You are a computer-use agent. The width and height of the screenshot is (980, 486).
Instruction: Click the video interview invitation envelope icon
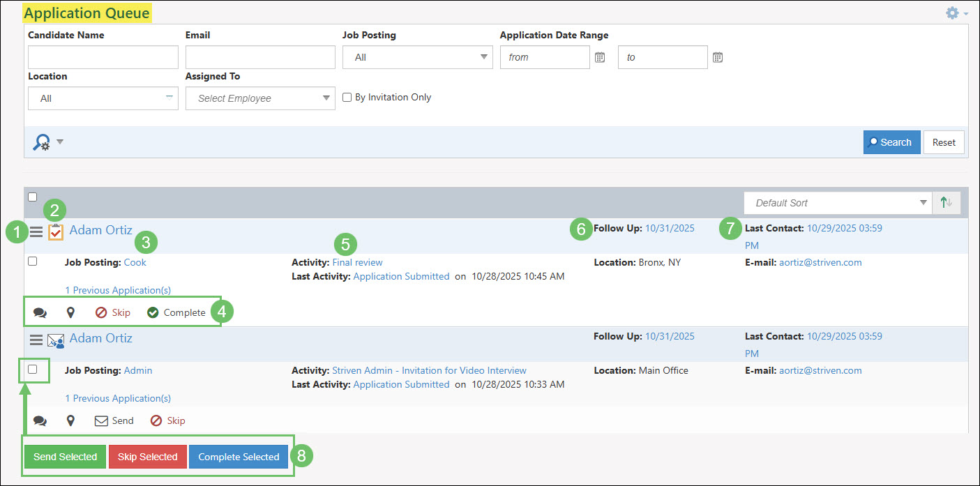pyautogui.click(x=55, y=340)
